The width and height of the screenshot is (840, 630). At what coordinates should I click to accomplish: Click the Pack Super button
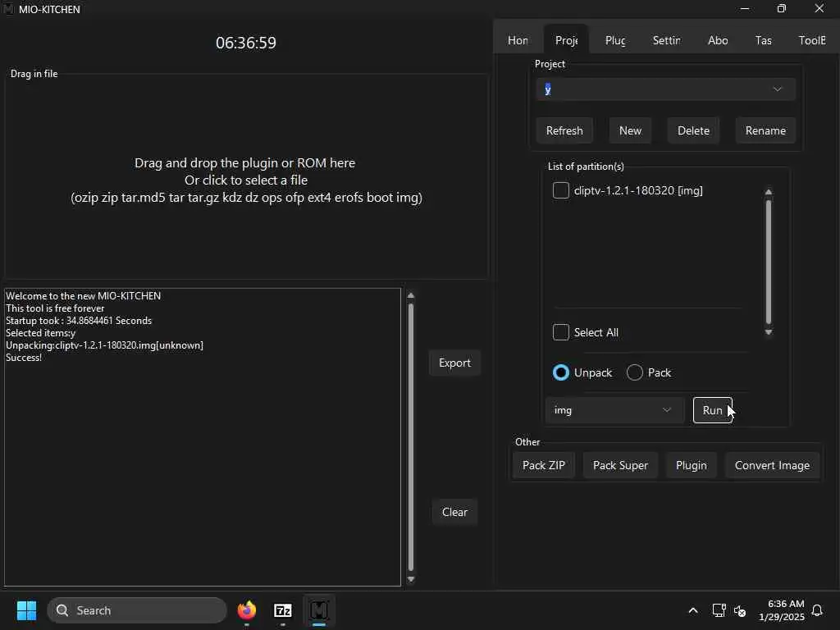(620, 466)
